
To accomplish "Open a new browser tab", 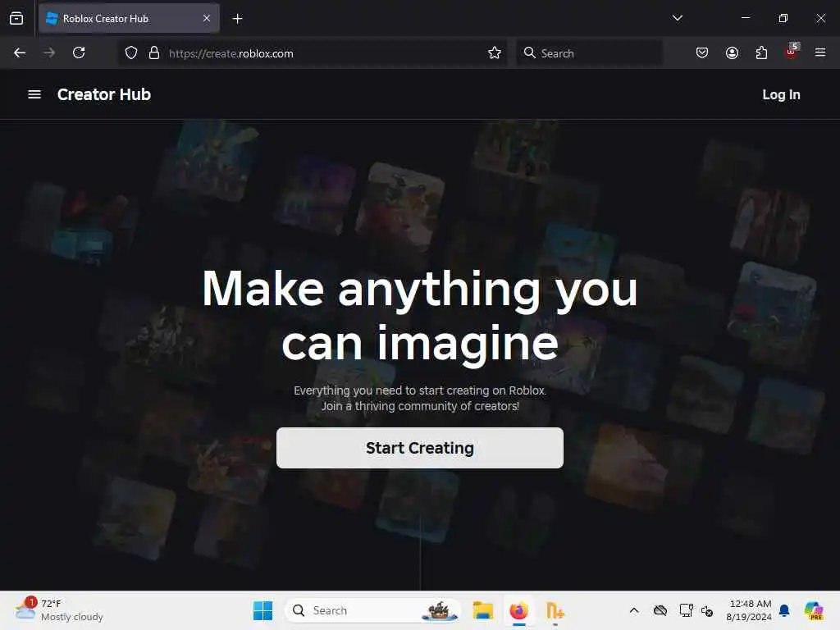I will click(x=237, y=19).
